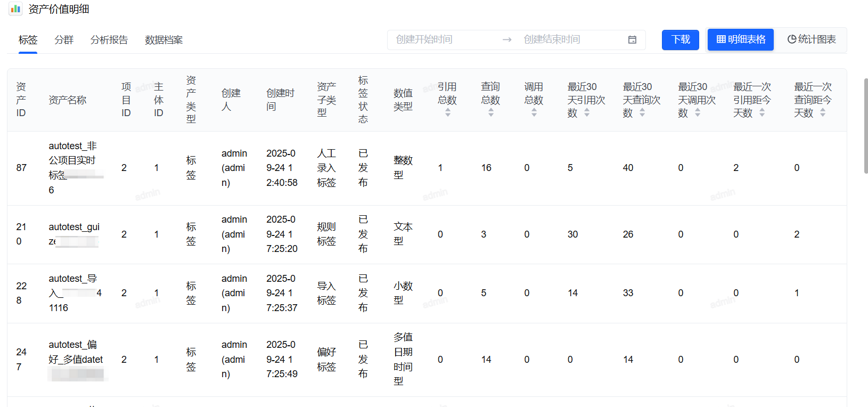Sort by 最近一次查询距今天数 arrows

point(823,112)
